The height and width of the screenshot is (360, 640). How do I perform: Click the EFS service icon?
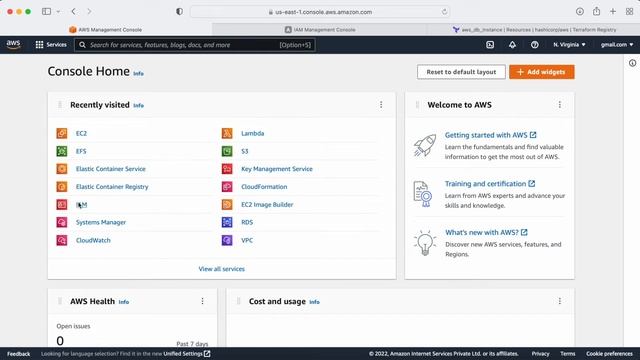(62, 151)
